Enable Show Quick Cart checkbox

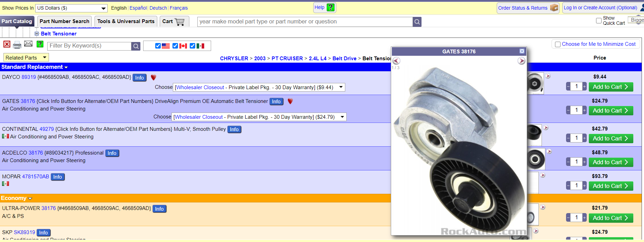click(x=599, y=21)
